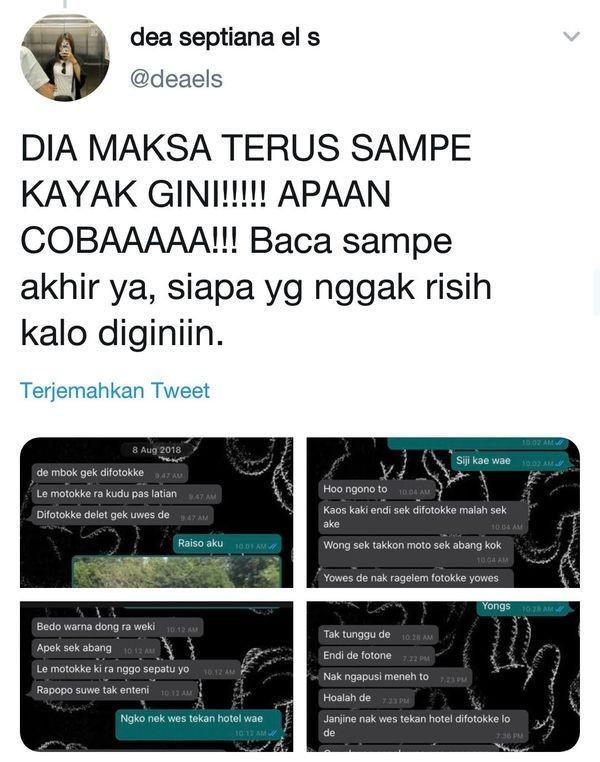600x762 pixels.
Task: Click the 'Raiso aku' chat bubble
Action: point(227,544)
